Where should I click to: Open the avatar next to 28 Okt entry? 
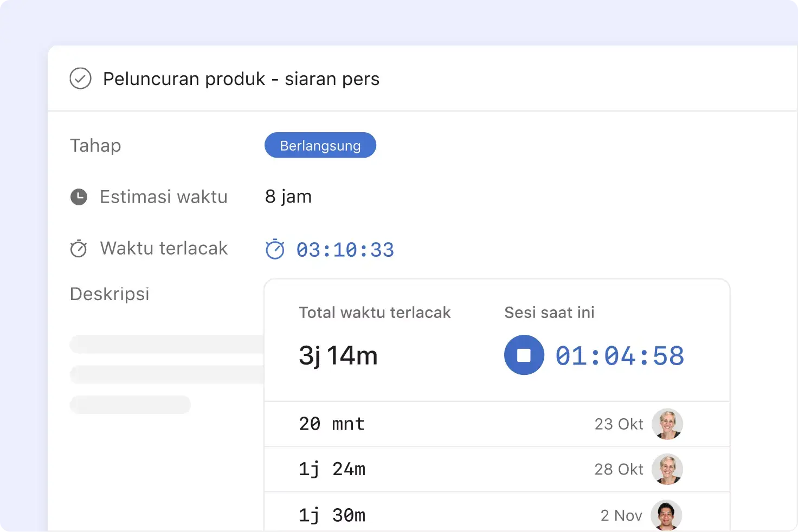tap(667, 469)
